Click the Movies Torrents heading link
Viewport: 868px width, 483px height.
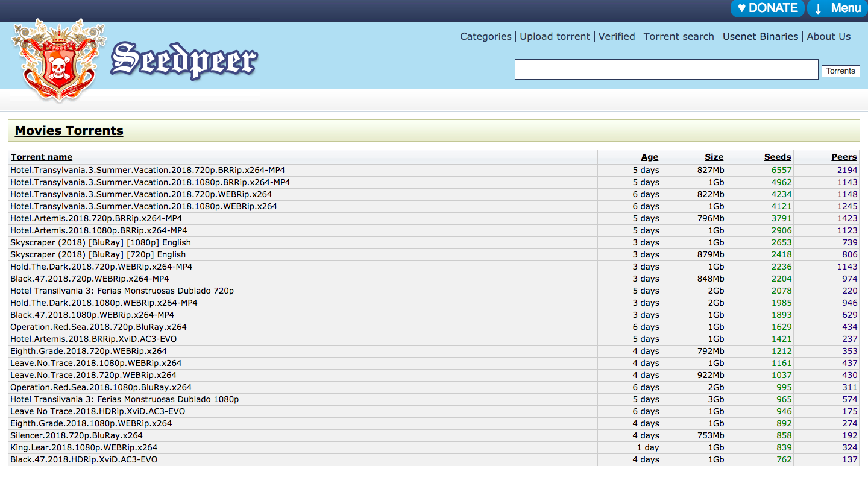point(69,131)
